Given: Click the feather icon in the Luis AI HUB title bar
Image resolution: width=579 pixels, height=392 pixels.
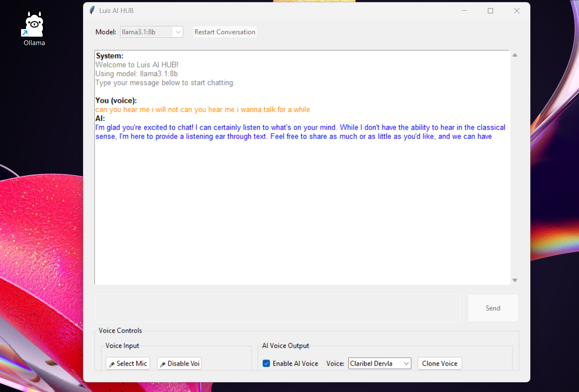Looking at the screenshot, I should [x=92, y=10].
